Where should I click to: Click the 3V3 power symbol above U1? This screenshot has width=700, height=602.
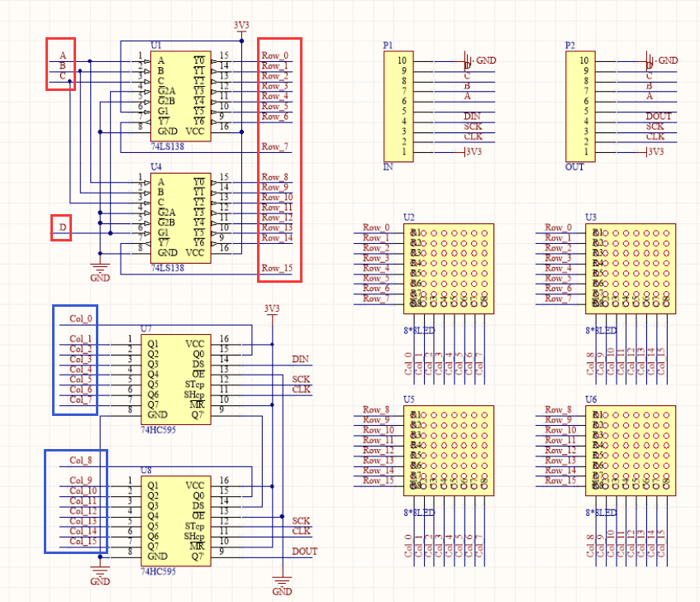pyautogui.click(x=240, y=26)
